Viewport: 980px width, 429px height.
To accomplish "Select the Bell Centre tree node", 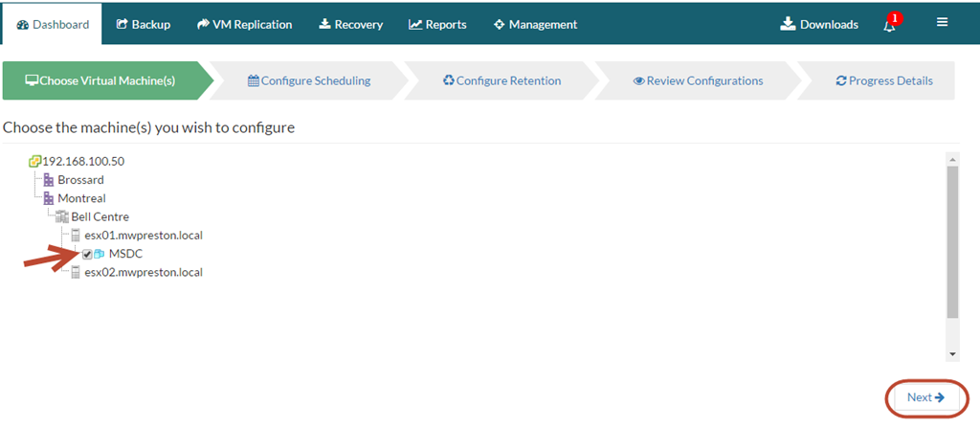I will pos(100,217).
